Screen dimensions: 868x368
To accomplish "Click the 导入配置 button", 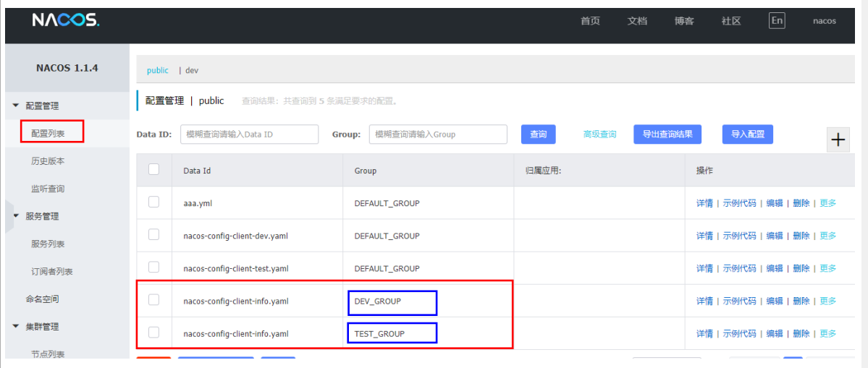I will coord(748,134).
